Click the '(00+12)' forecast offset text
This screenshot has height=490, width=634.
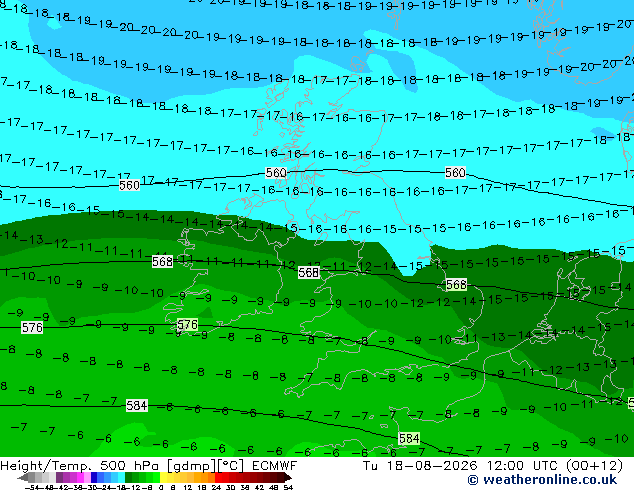[x=594, y=466]
